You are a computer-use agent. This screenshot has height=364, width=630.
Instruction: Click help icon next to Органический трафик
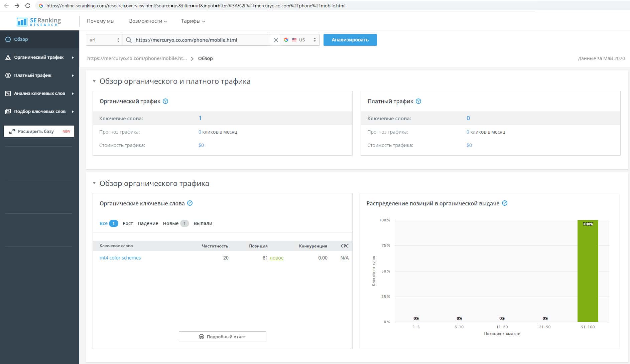click(x=165, y=101)
